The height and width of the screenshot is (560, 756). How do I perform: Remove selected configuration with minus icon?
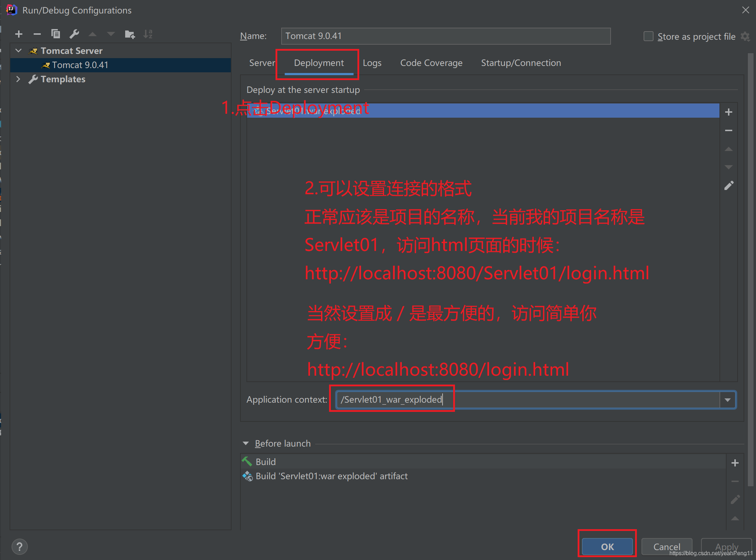[37, 34]
